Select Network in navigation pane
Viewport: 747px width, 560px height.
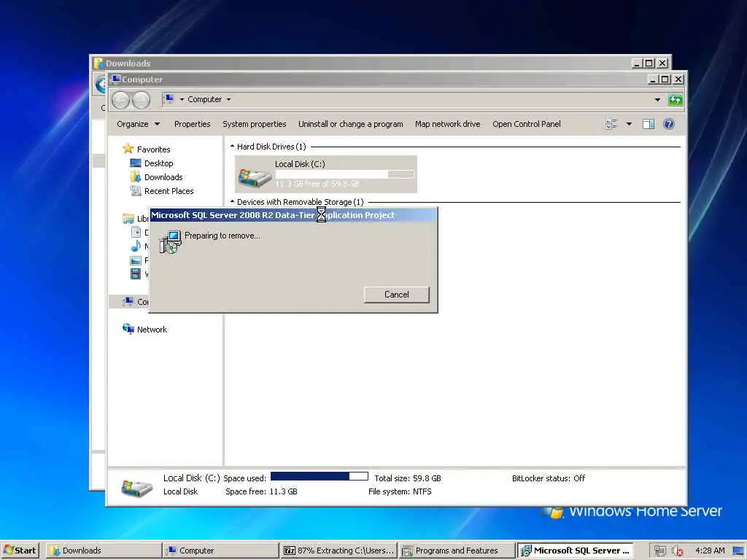coord(152,329)
